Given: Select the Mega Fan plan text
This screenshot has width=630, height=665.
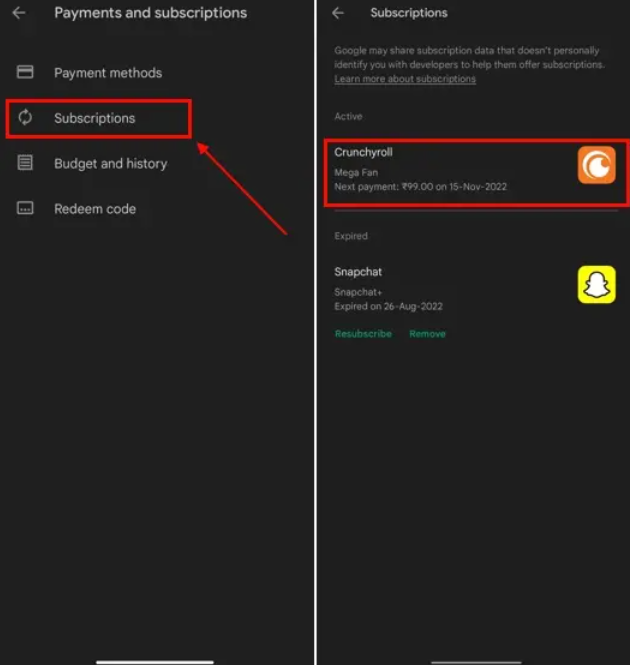Looking at the screenshot, I should point(356,173).
